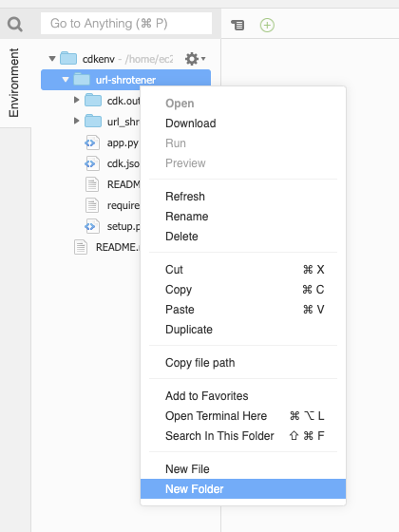The image size is (399, 532).
Task: Click the setup.py file icon
Action: 92,226
